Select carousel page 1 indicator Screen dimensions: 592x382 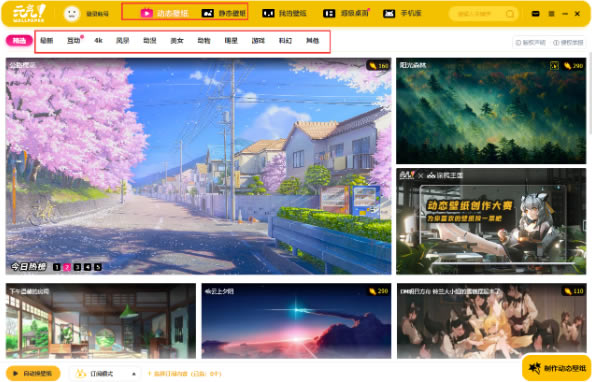57,267
